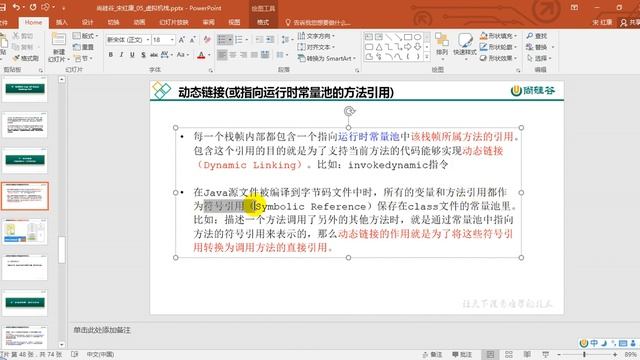Open Section (节) dropdown
The height and width of the screenshot is (360, 640).
[83, 58]
